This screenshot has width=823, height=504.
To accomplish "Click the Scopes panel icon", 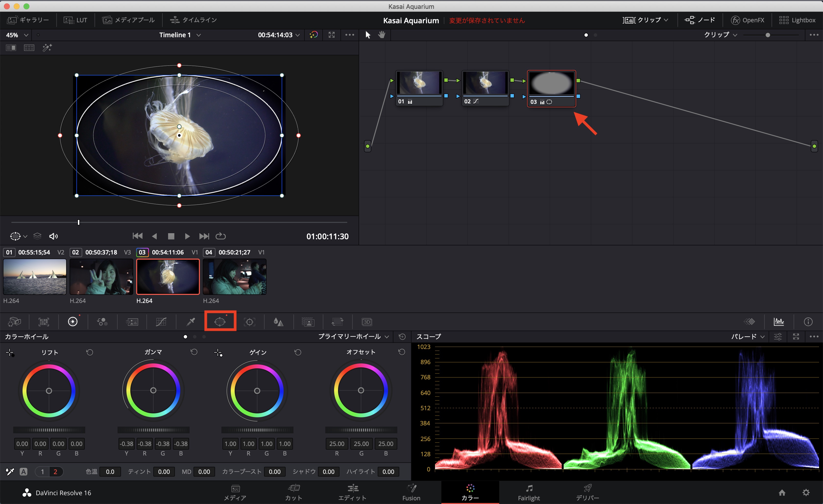I will [x=779, y=322].
